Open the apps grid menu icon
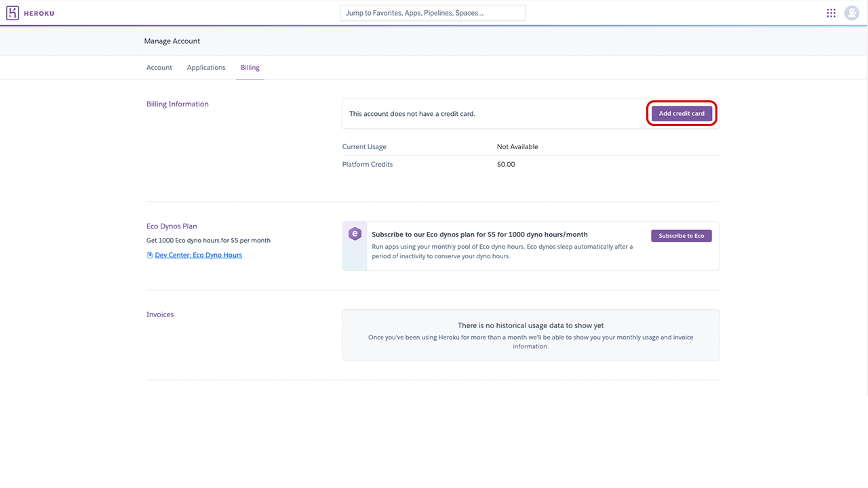The width and height of the screenshot is (868, 488). coord(831,13)
